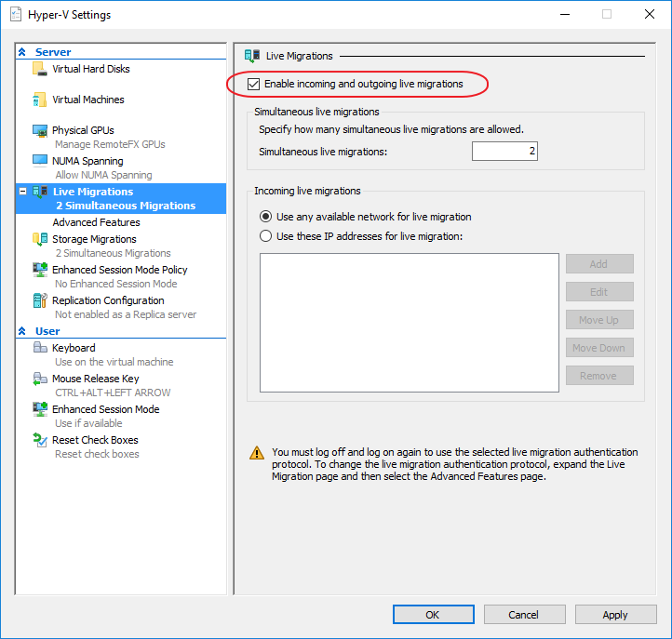672x639 pixels.
Task: Click the disabled Add button
Action: [599, 264]
